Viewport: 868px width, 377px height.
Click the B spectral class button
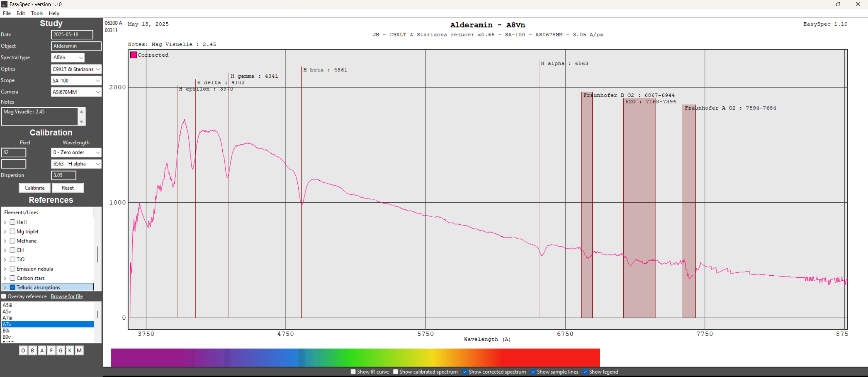[x=33, y=351]
